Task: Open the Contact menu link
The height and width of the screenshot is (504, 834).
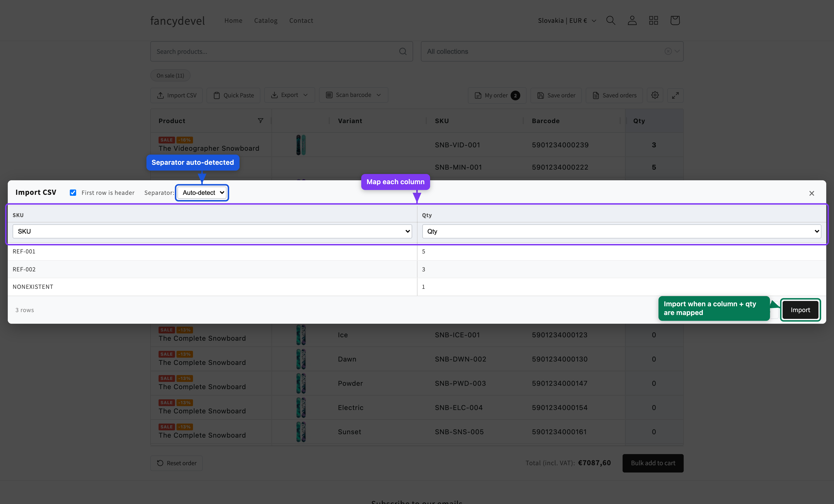Action: 301,20
